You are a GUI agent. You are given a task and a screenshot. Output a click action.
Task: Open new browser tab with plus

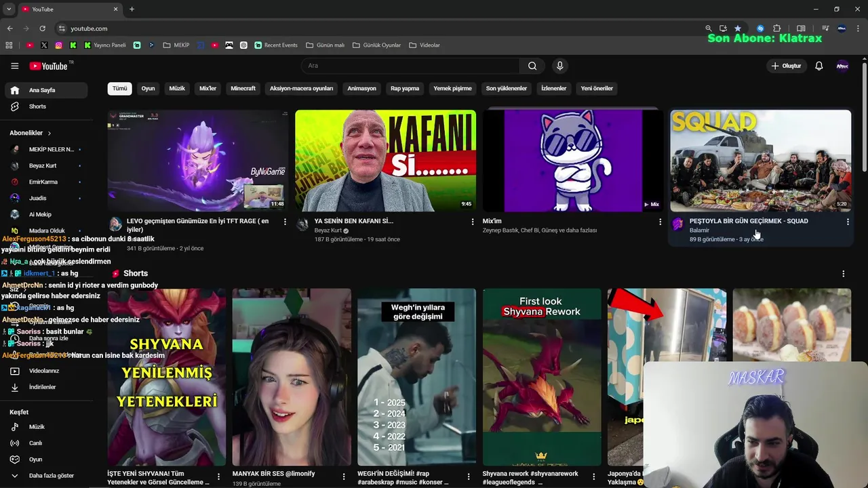pos(132,9)
